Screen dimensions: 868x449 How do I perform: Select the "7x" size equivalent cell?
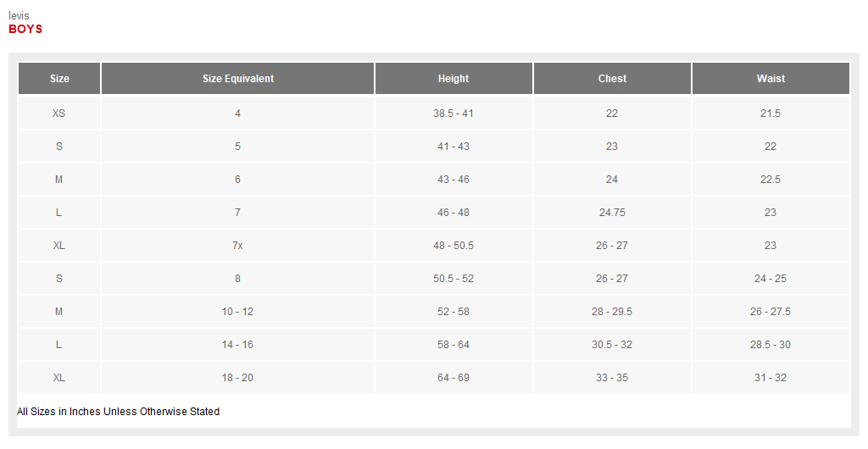click(238, 246)
